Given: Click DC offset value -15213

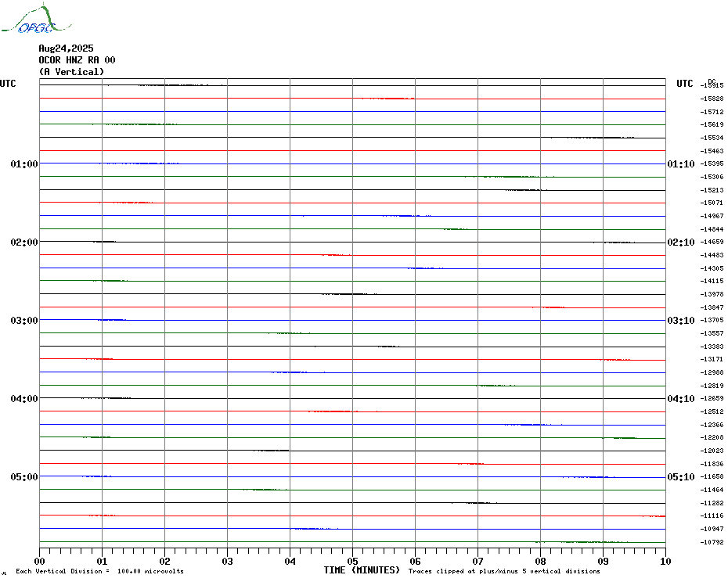Looking at the screenshot, I should pyautogui.click(x=712, y=190).
